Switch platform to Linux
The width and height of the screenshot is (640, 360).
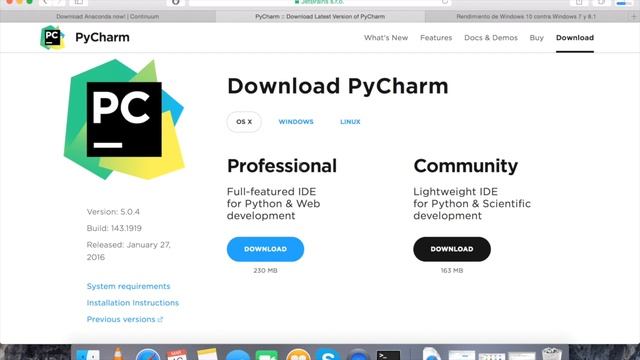click(x=350, y=122)
